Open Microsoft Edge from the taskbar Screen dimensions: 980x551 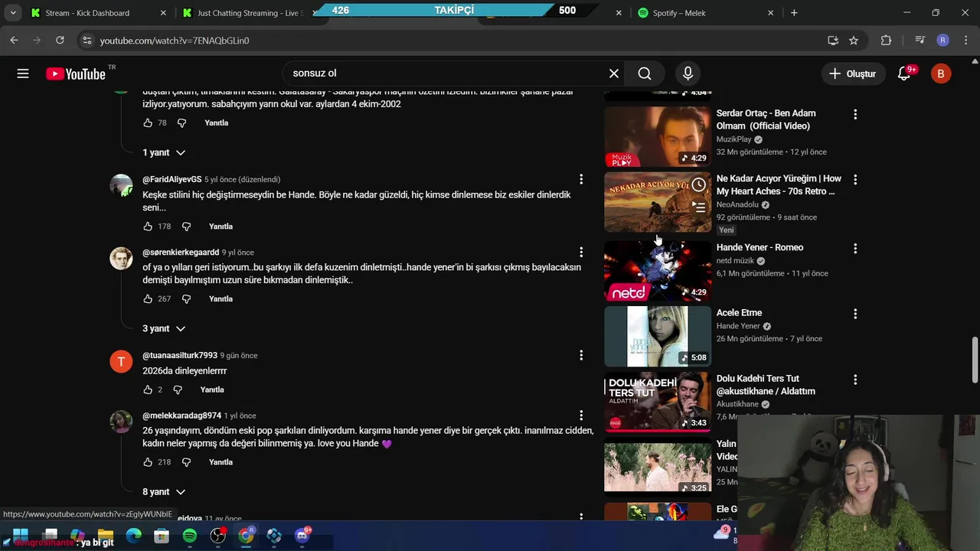click(x=134, y=536)
